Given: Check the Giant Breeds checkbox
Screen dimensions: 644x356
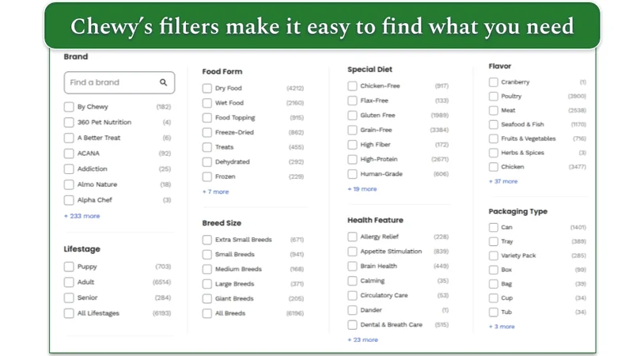Looking at the screenshot, I should click(207, 299).
